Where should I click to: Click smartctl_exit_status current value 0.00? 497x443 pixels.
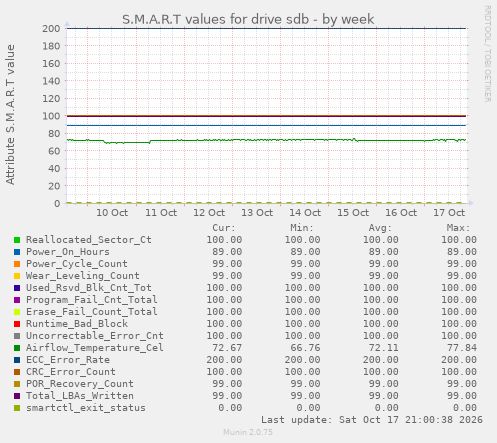coord(230,408)
